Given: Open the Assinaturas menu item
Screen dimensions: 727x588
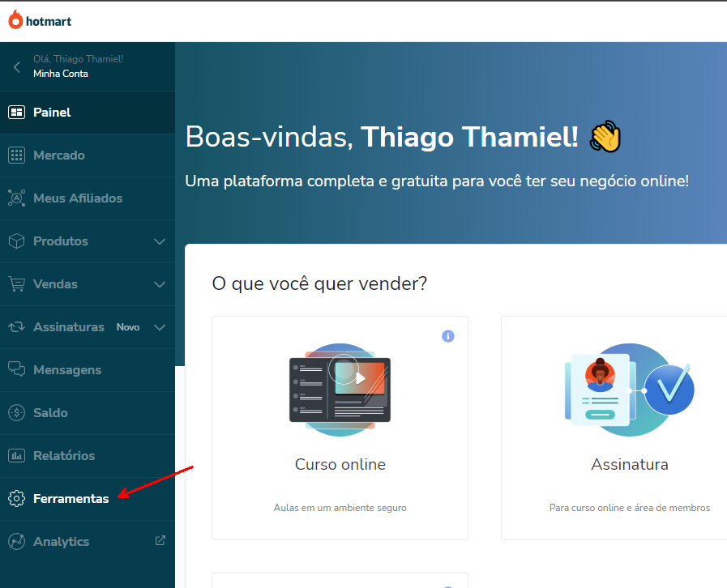Looking at the screenshot, I should coord(69,327).
